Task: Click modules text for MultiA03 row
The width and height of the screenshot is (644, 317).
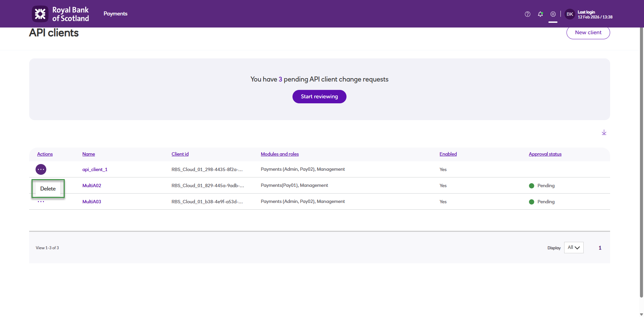Action: click(303, 201)
